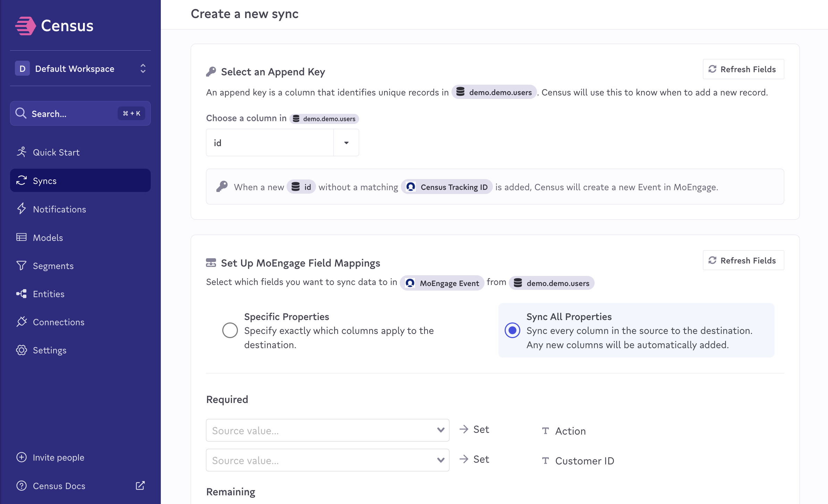Image resolution: width=828 pixels, height=504 pixels.
Task: Click Invite people
Action: 58,457
